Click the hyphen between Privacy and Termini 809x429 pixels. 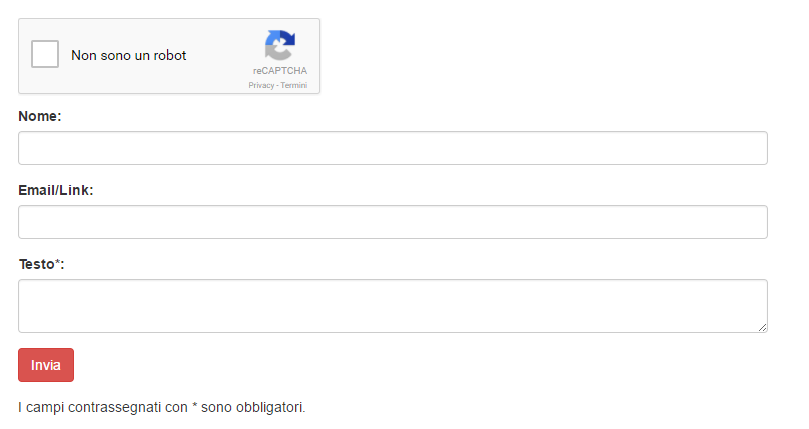coord(277,86)
